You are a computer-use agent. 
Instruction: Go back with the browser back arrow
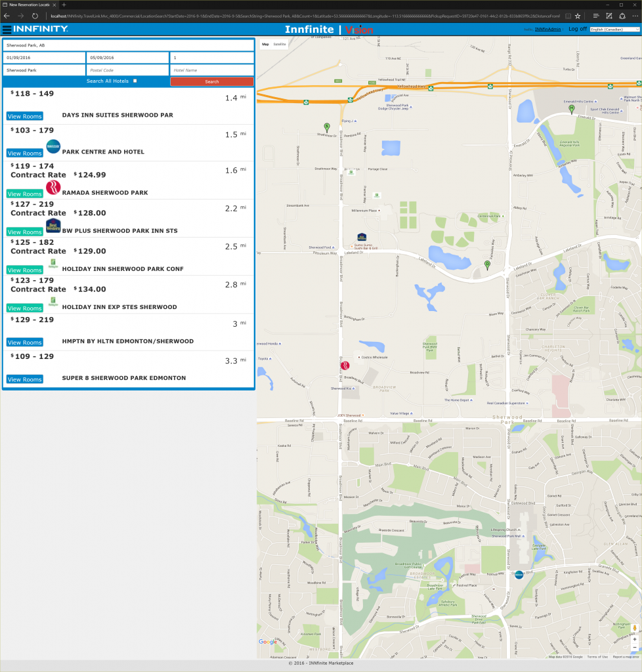(x=7, y=16)
